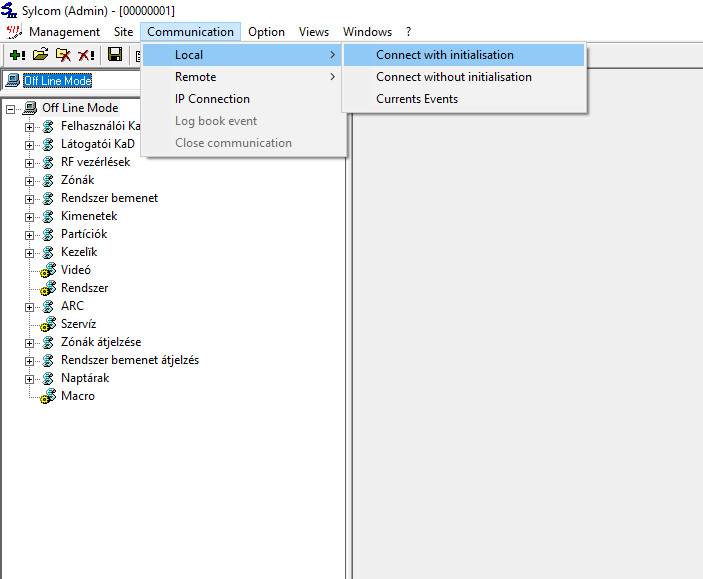Click the new site icon with green plus

[17, 55]
